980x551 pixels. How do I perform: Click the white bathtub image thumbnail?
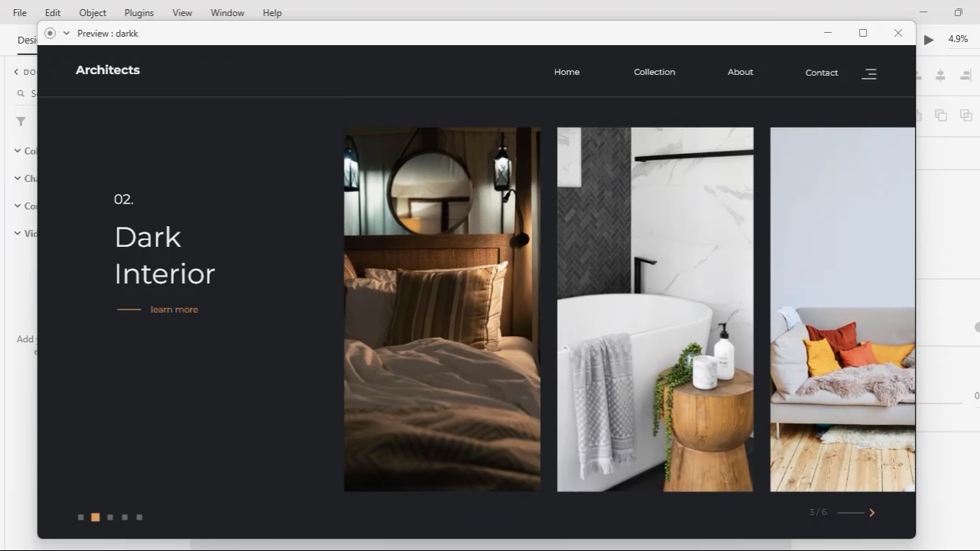(655, 309)
